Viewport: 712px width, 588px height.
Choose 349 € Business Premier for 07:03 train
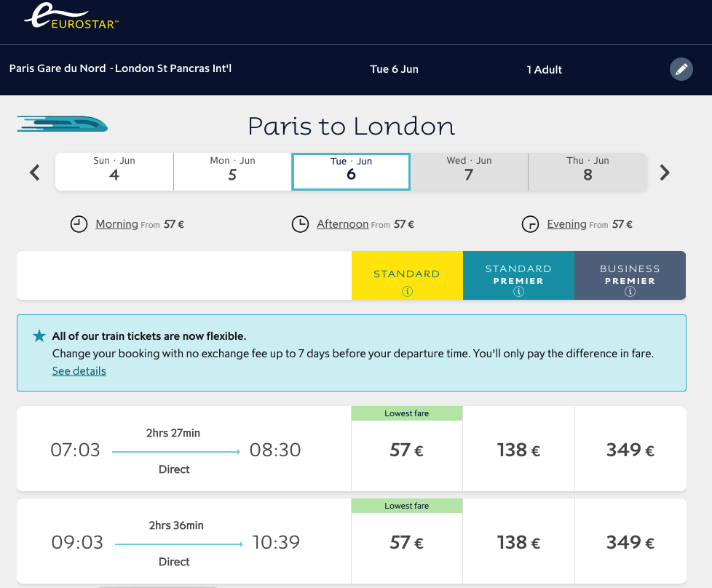click(x=630, y=450)
